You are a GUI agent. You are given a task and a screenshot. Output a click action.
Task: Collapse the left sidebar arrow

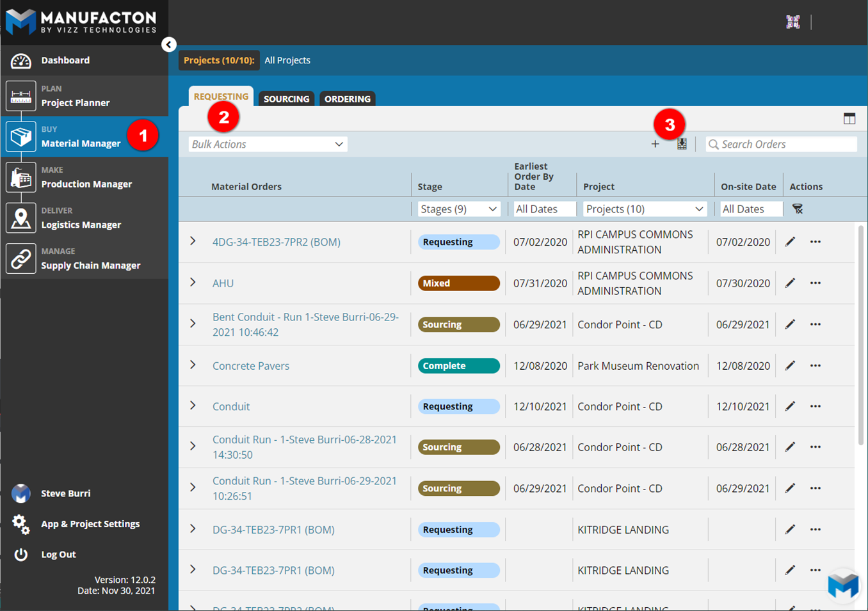168,44
